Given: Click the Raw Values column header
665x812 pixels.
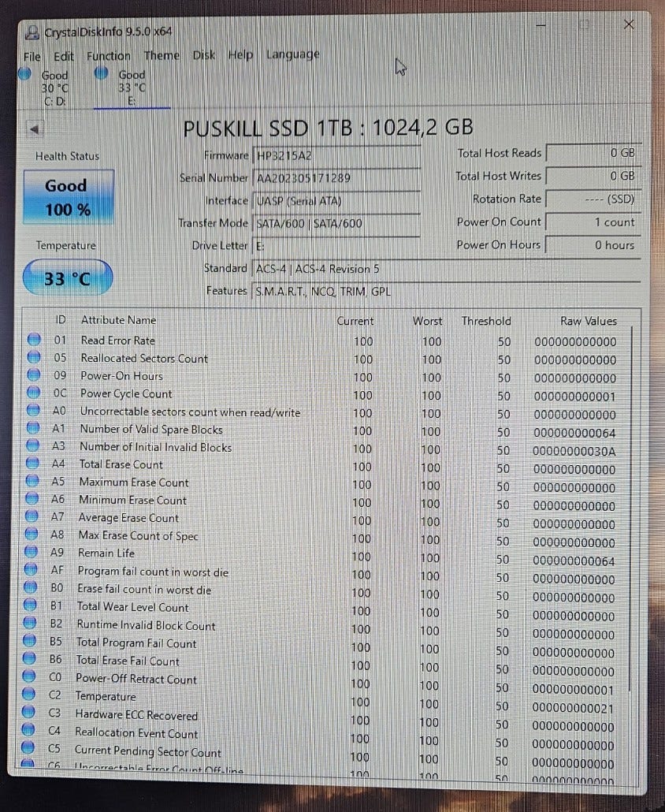Looking at the screenshot, I should 589,321.
